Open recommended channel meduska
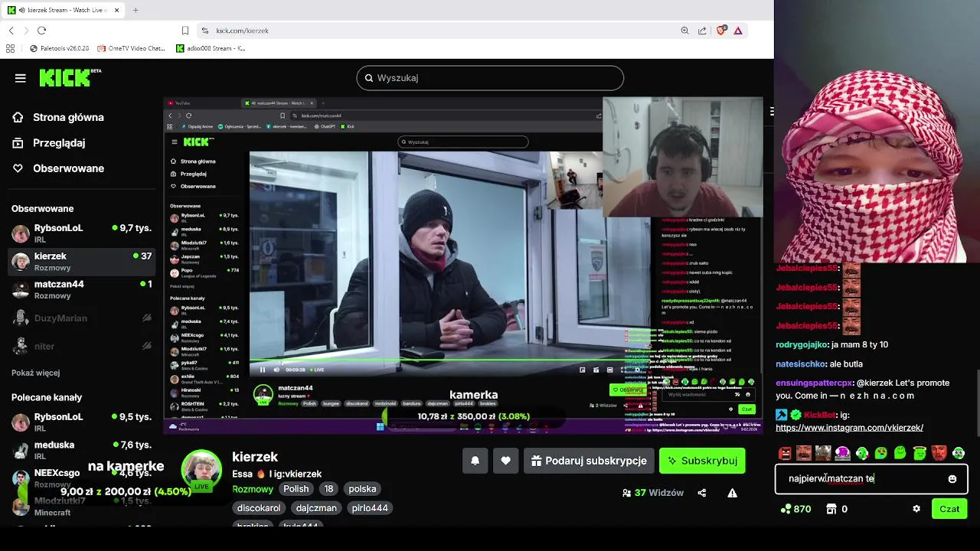The image size is (980, 551). [80, 450]
